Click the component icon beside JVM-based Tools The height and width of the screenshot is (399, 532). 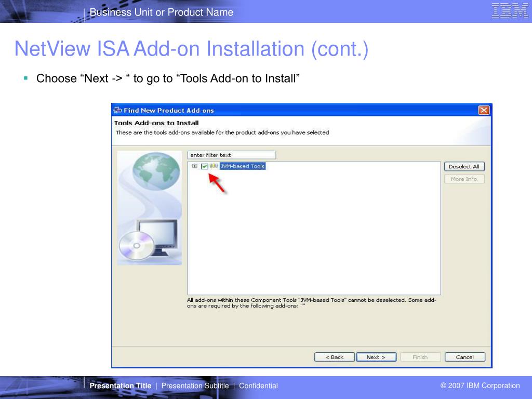point(214,166)
